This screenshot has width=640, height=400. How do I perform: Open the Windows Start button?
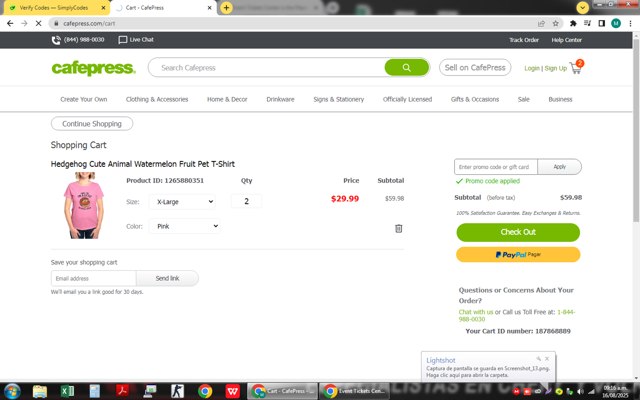point(12,391)
